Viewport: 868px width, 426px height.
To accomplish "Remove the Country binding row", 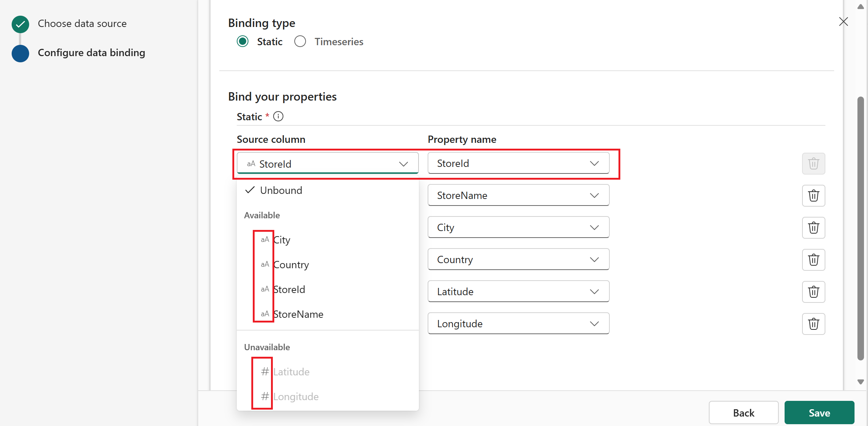I will click(x=814, y=259).
